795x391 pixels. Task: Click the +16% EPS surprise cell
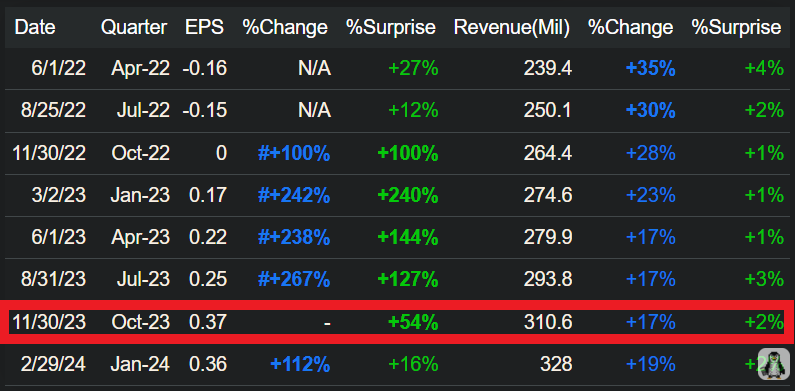pos(413,364)
